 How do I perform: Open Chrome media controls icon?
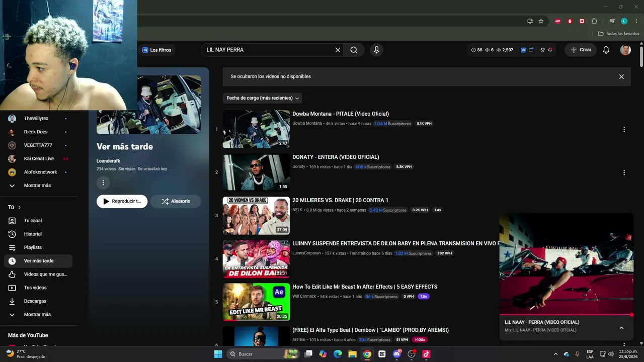612,21
